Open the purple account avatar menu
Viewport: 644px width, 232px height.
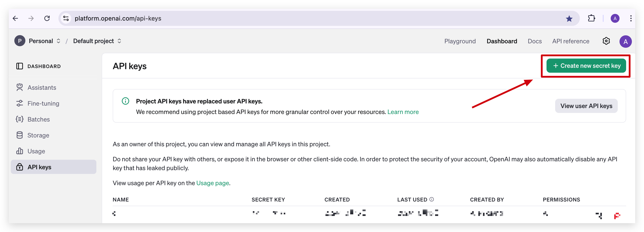pyautogui.click(x=625, y=41)
